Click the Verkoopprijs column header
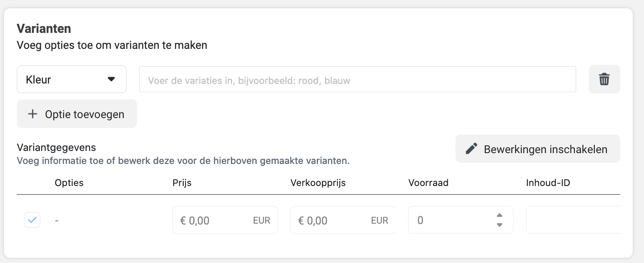Viewport: 644px width, 263px height. (318, 183)
